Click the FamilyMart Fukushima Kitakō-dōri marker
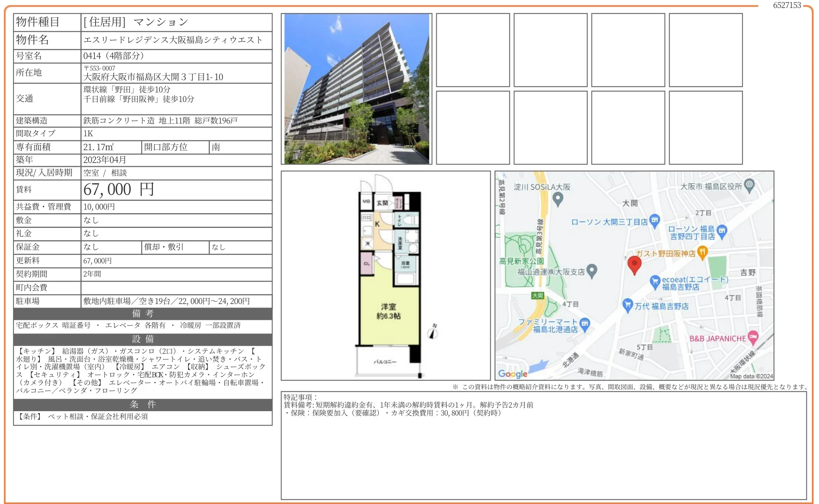 coord(584,324)
